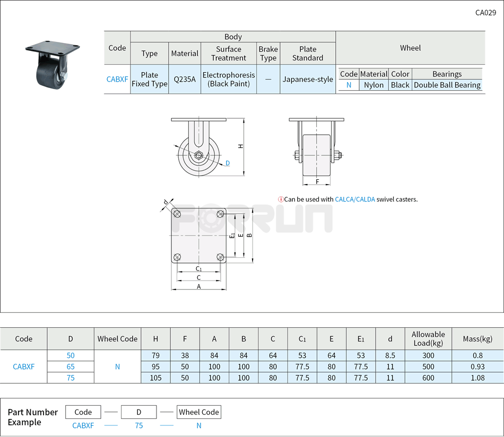This screenshot has width=504, height=437.
Task: Click the CA029 page code at the top right
Action: pos(485,13)
